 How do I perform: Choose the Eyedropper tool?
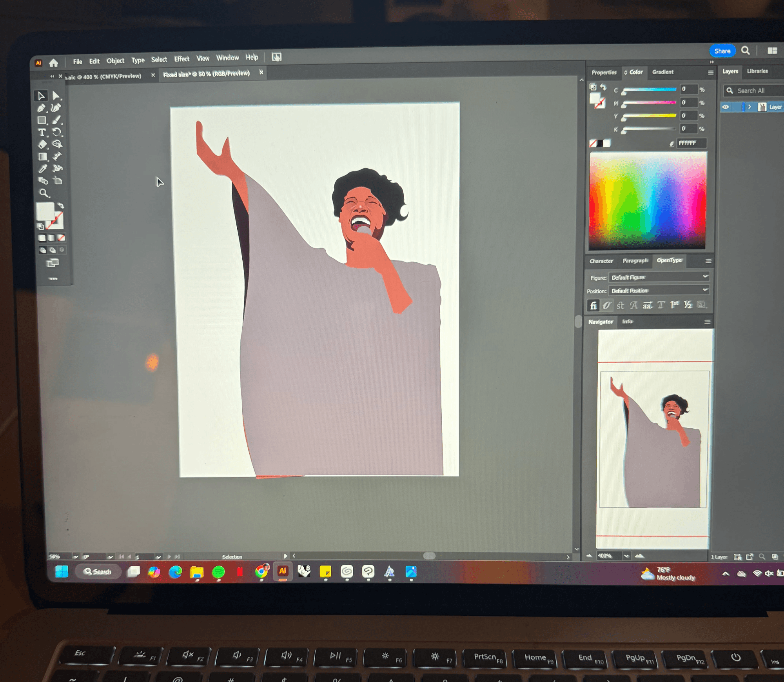(x=42, y=169)
